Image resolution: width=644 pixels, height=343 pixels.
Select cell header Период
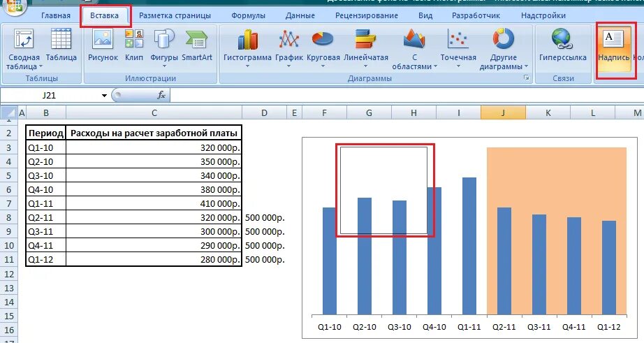45,133
